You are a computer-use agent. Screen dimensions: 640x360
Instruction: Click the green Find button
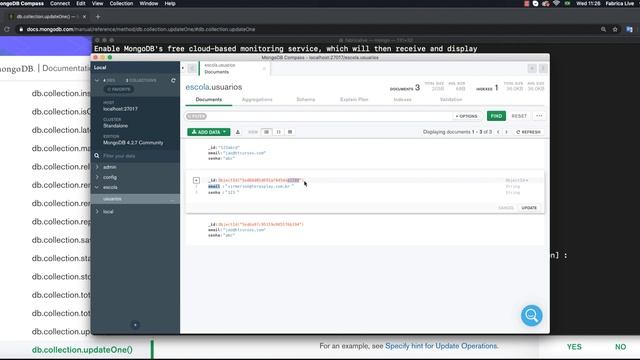(496, 116)
